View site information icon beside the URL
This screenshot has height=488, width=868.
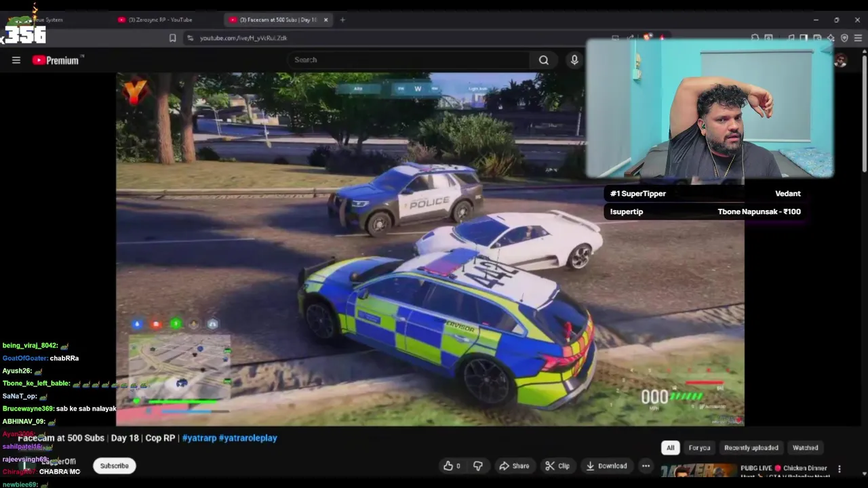click(x=190, y=38)
